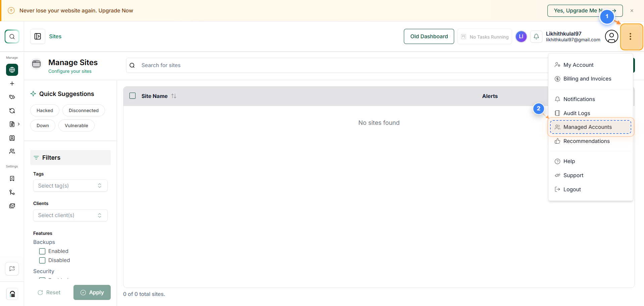Viewport: 644px width, 306px height.
Task: Open the globe Sites icon in sidebar
Action: [x=12, y=70]
